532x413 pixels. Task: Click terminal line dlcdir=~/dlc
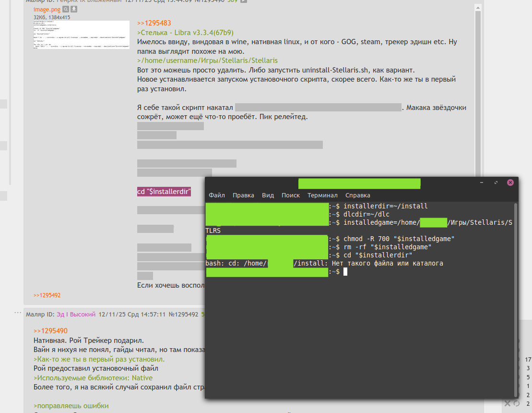coord(366,214)
